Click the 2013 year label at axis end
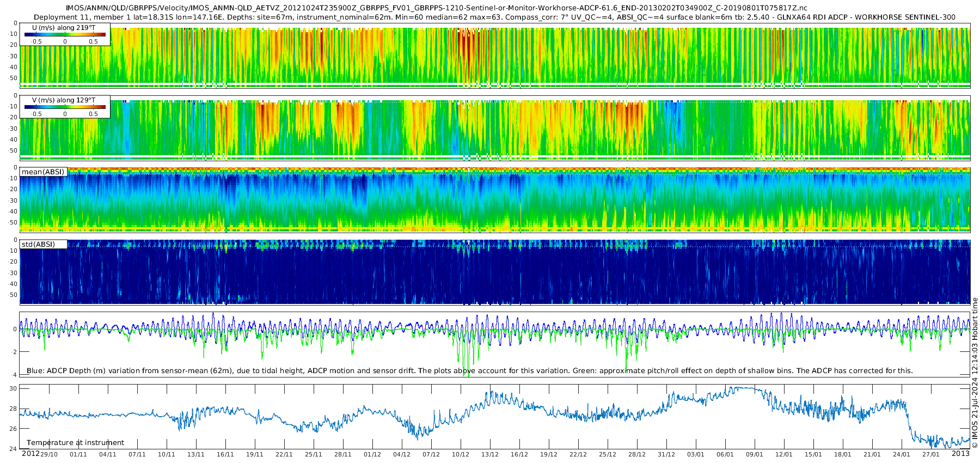 pyautogui.click(x=960, y=454)
